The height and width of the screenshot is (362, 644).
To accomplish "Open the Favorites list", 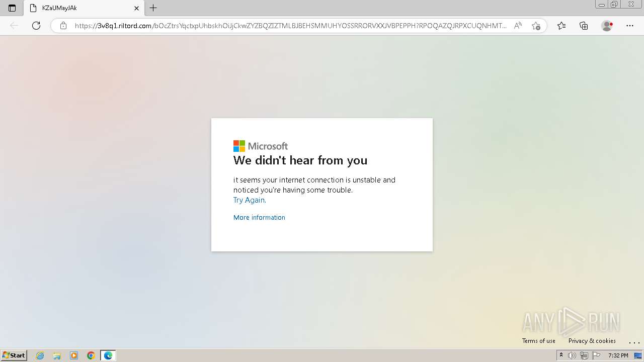I will pyautogui.click(x=561, y=26).
